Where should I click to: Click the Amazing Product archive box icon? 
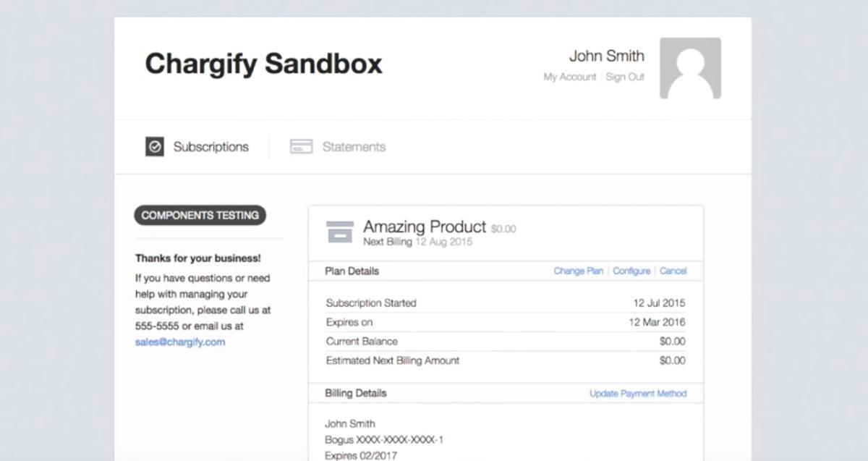[339, 232]
